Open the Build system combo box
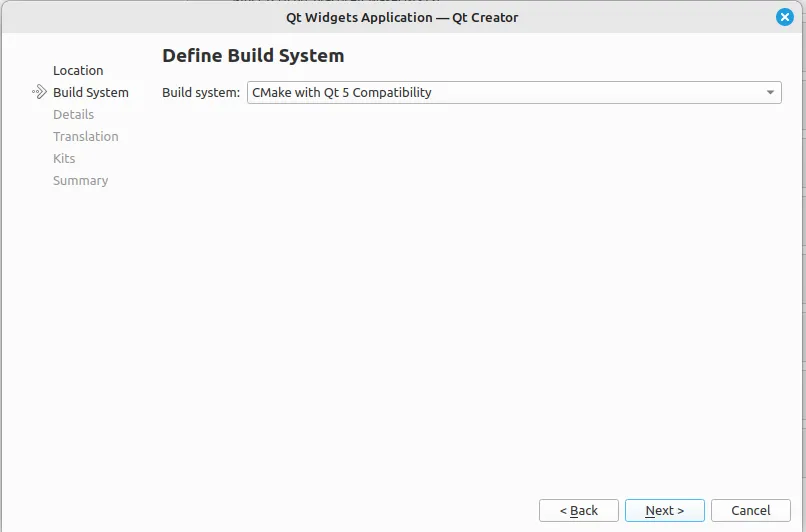 (x=514, y=93)
